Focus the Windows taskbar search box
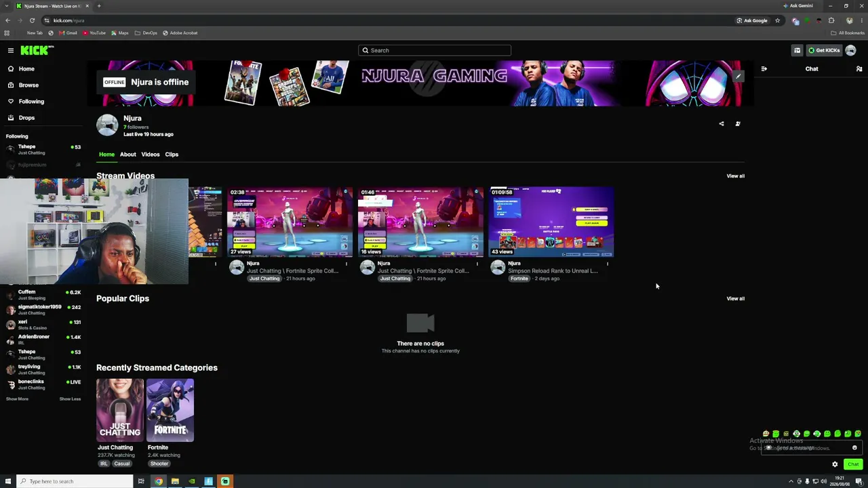The width and height of the screenshot is (868, 488). pyautogui.click(x=75, y=481)
